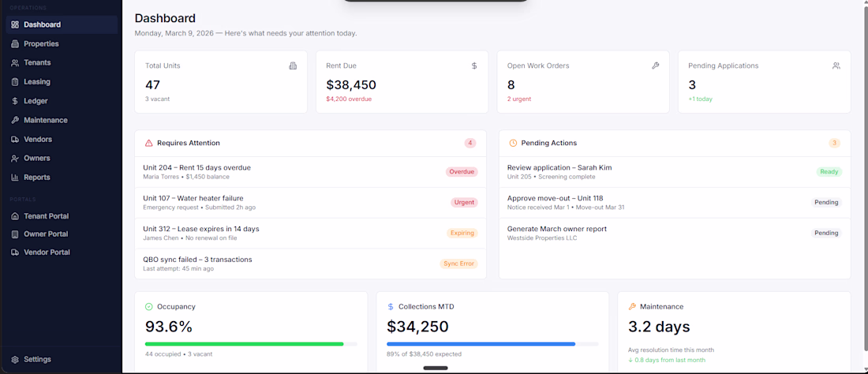Click the Ledger dollar sign icon
Image resolution: width=868 pixels, height=374 pixels.
[x=15, y=101]
